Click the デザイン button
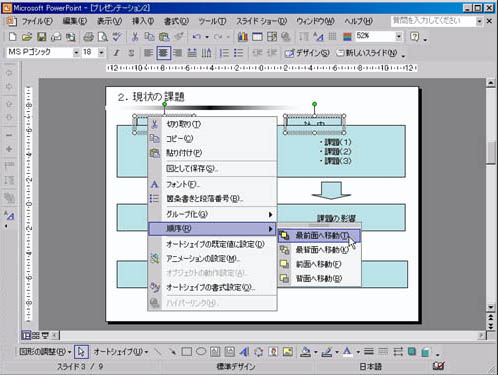The width and height of the screenshot is (498, 375). pyautogui.click(x=307, y=53)
